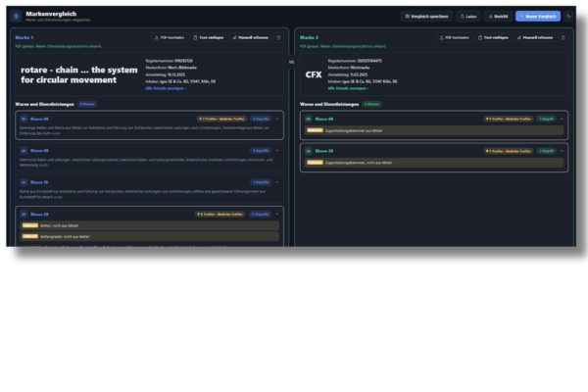This screenshot has height=392, width=588.
Task: Expand first class chevron under Marke 1
Action: coord(277,119)
